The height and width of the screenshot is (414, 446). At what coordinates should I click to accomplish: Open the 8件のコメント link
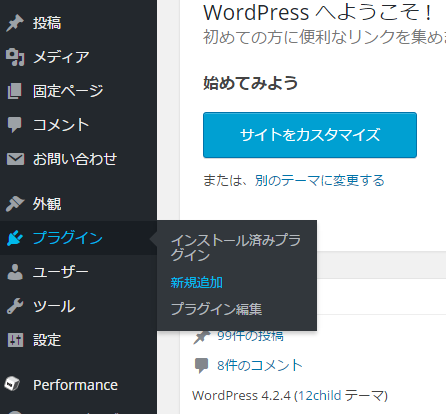(260, 365)
